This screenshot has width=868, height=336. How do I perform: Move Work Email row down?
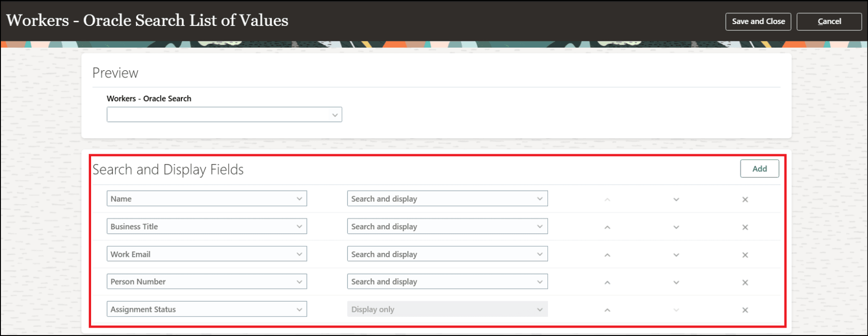tap(676, 255)
